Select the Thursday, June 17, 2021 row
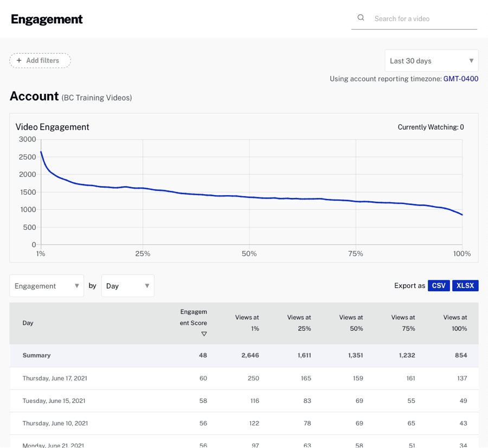The image size is (488, 448). (x=55, y=378)
